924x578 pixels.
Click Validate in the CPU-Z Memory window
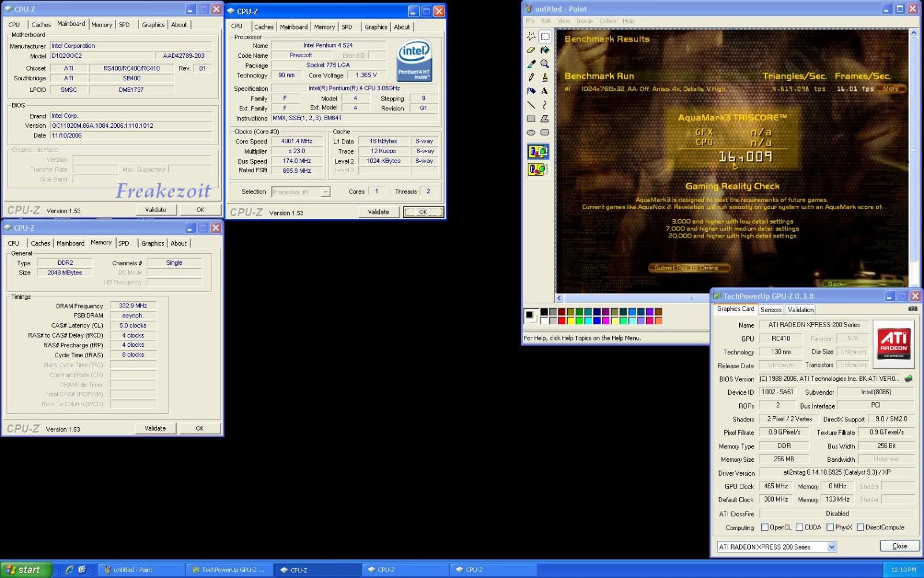(x=155, y=428)
